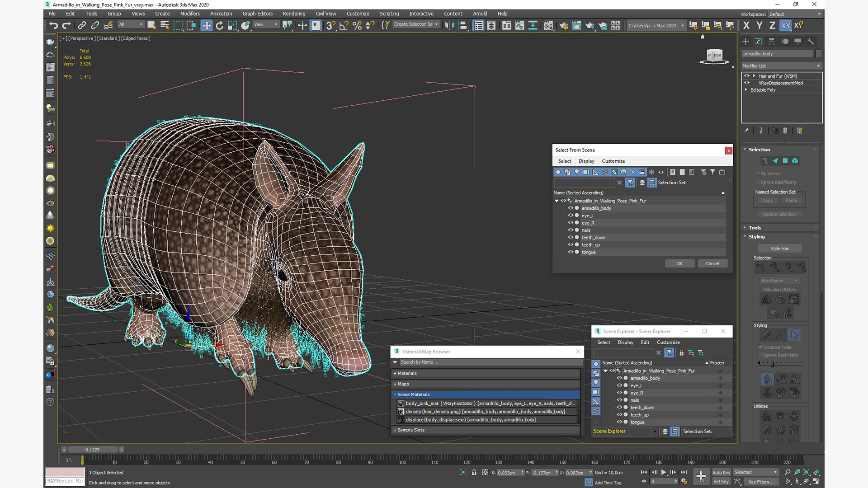Open the Modifier List dropdown
868x488 pixels.
[x=782, y=66]
